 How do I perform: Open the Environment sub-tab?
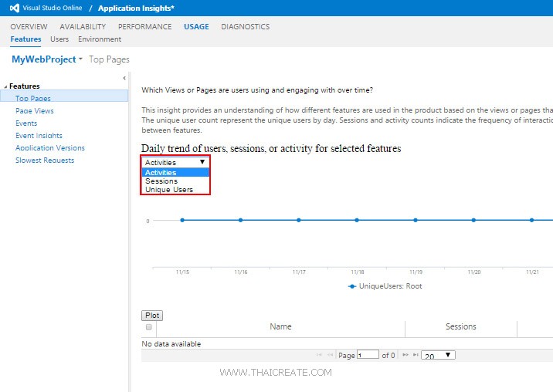coord(100,39)
